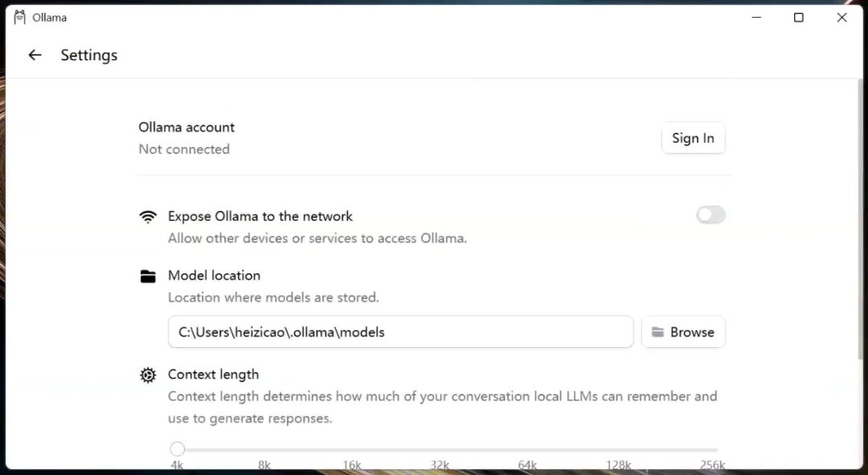Open the Browse folder picker
The height and width of the screenshot is (475, 868).
point(683,332)
